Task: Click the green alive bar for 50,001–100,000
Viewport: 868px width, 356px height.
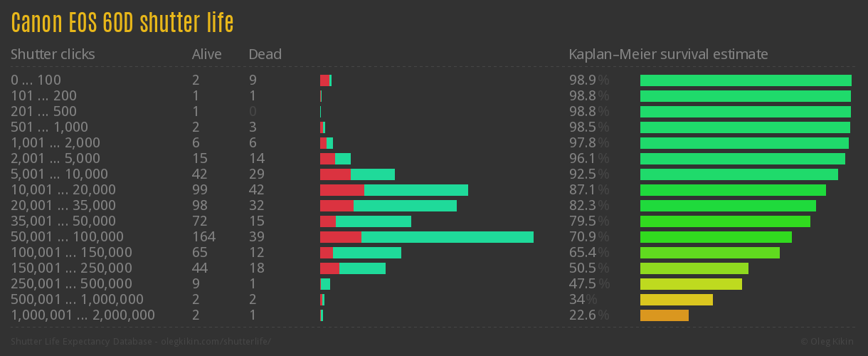Action: point(447,237)
